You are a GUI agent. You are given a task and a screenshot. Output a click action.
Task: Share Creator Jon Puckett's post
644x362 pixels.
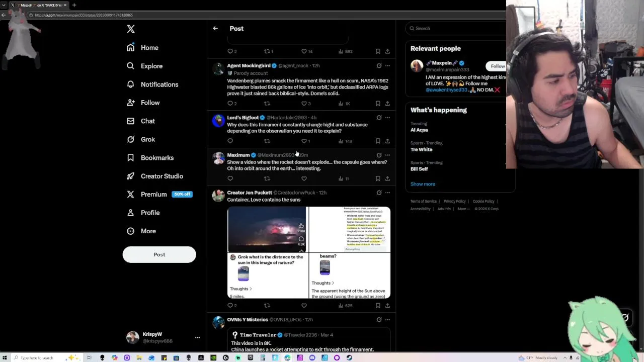[x=387, y=306]
